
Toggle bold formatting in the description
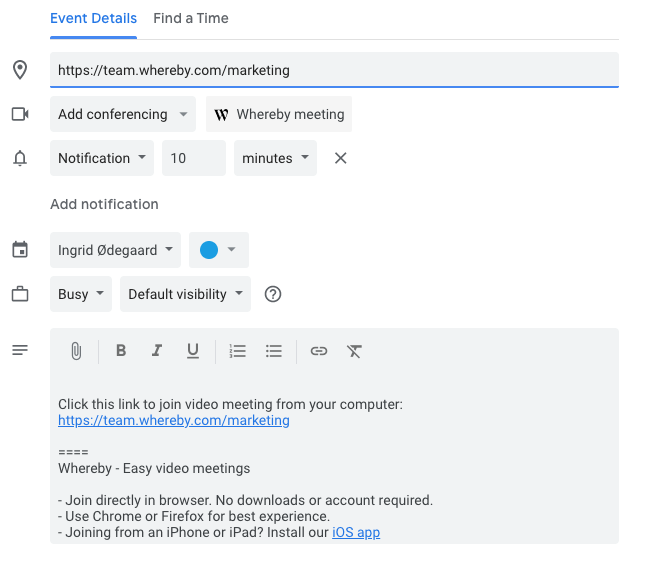coord(121,351)
